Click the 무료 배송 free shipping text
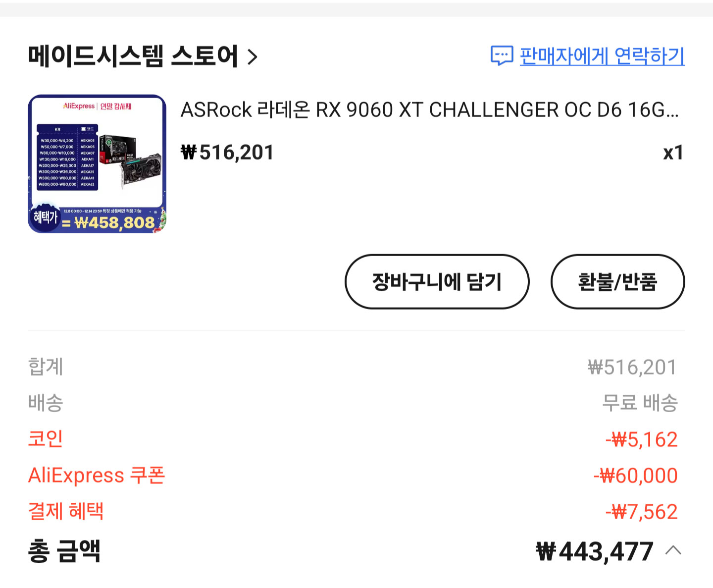 tap(640, 403)
